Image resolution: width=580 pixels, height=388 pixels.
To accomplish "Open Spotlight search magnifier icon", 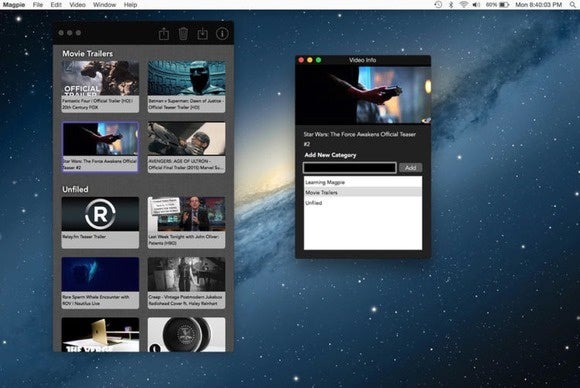I will pyautogui.click(x=574, y=4).
